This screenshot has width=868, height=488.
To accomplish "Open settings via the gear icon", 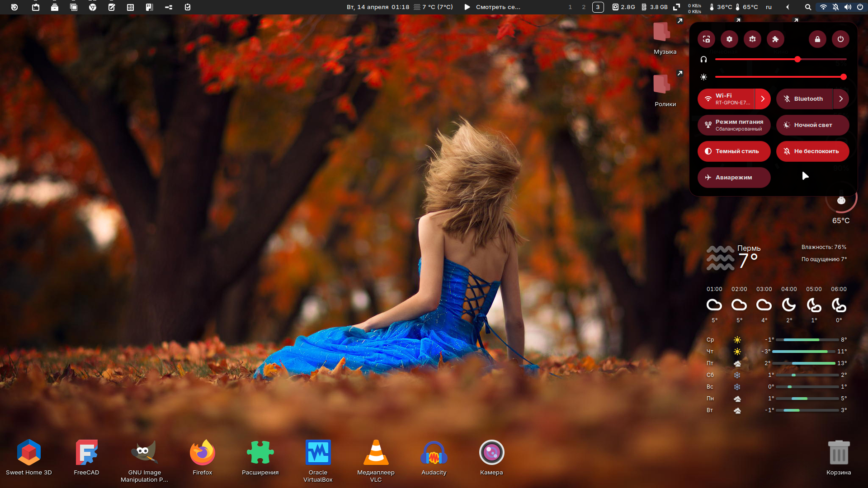I will [729, 39].
